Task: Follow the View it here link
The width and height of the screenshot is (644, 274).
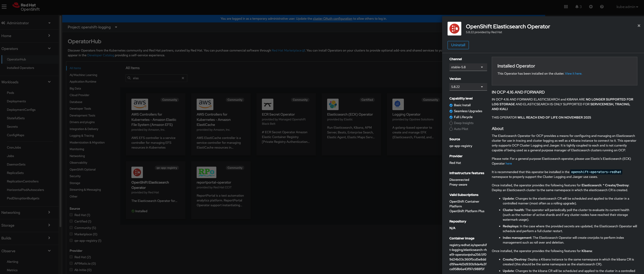Action: [573, 73]
